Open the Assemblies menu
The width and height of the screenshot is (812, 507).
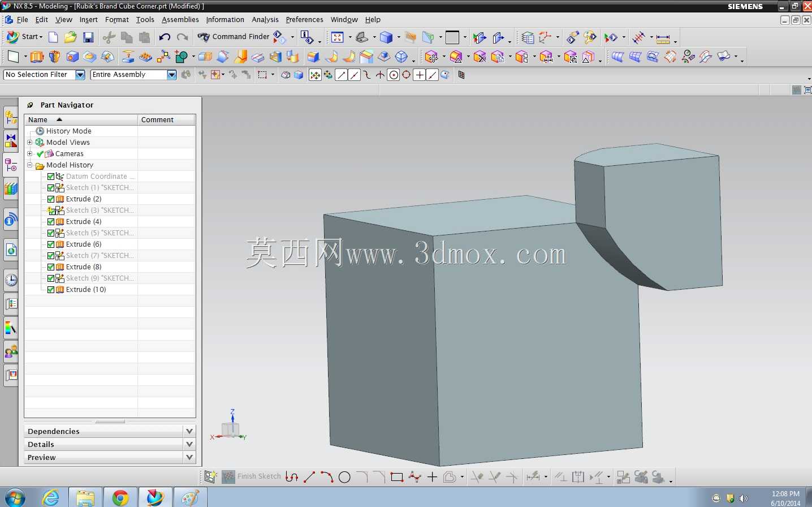click(x=180, y=20)
